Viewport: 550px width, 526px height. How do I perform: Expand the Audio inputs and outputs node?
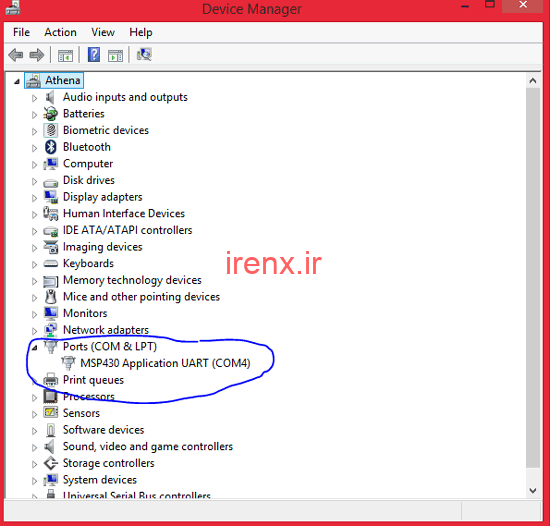[34, 98]
